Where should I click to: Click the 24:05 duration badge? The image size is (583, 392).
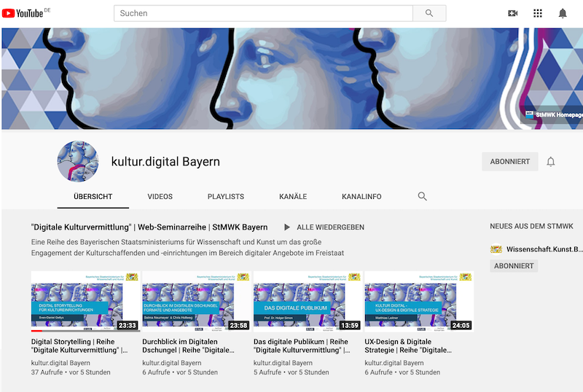[x=461, y=326]
